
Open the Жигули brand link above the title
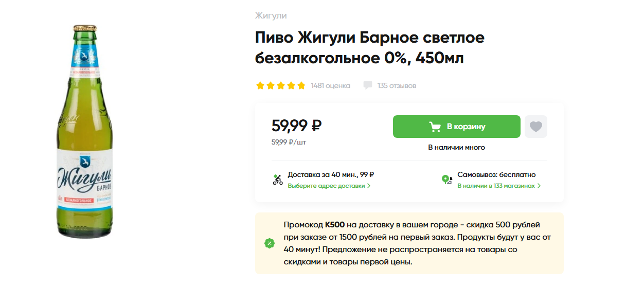tap(271, 15)
